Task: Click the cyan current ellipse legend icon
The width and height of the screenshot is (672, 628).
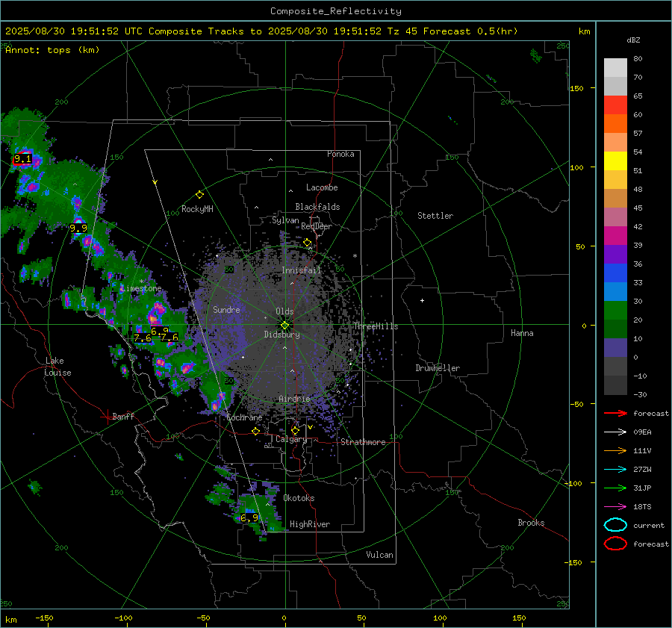Action: (x=615, y=525)
